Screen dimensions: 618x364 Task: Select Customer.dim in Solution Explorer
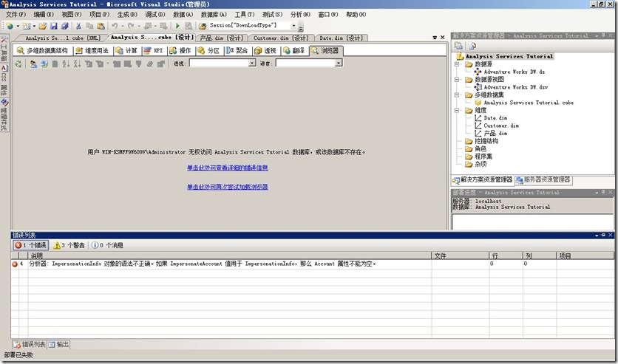(x=501, y=126)
